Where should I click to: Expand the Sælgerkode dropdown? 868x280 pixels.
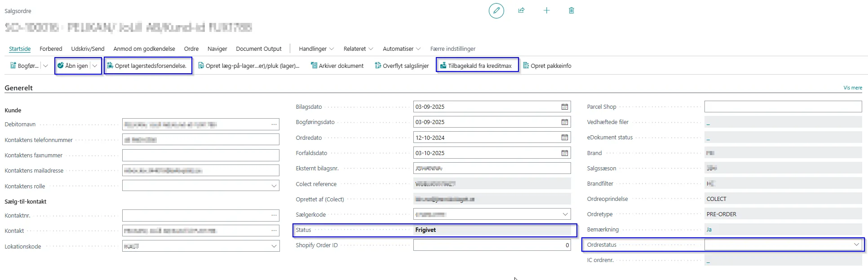(x=565, y=214)
